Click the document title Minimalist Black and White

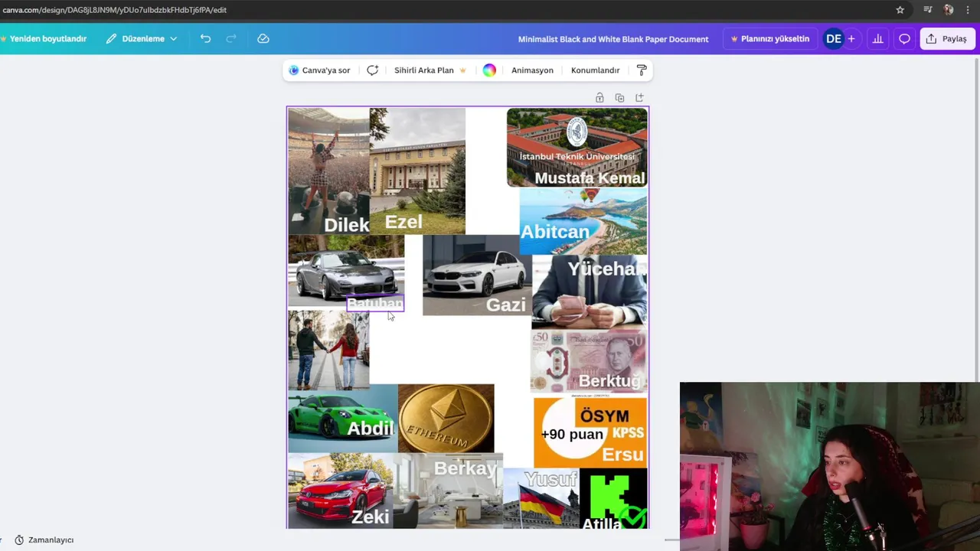click(x=613, y=39)
